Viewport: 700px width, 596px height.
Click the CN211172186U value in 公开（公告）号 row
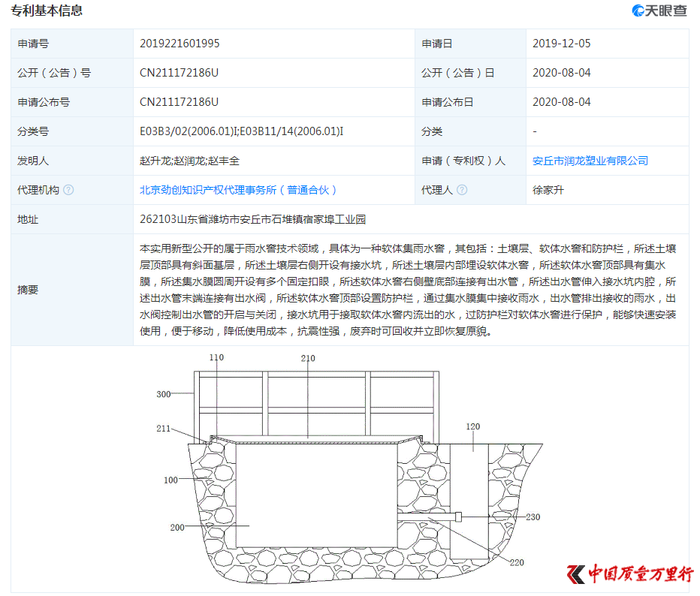pyautogui.click(x=179, y=73)
